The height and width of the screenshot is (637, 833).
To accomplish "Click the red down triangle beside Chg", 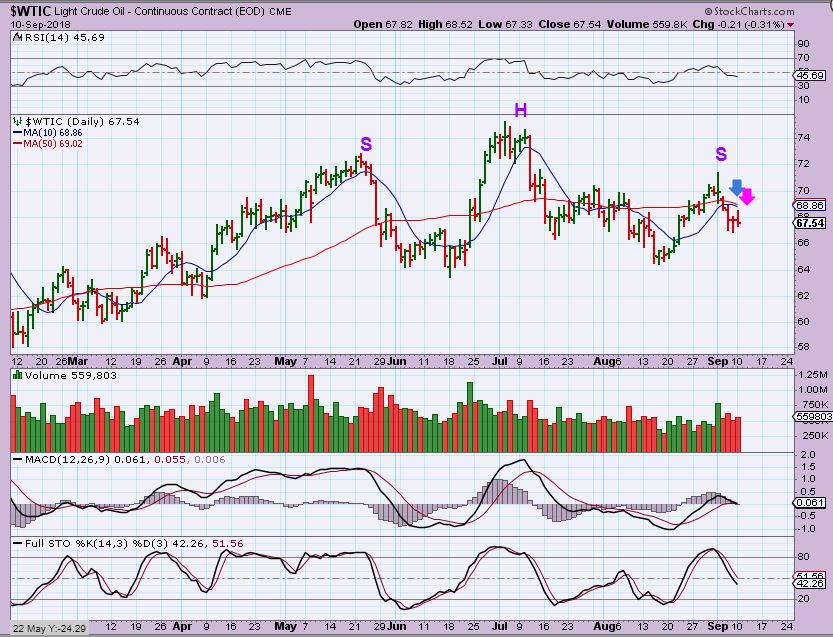I will tap(791, 25).
